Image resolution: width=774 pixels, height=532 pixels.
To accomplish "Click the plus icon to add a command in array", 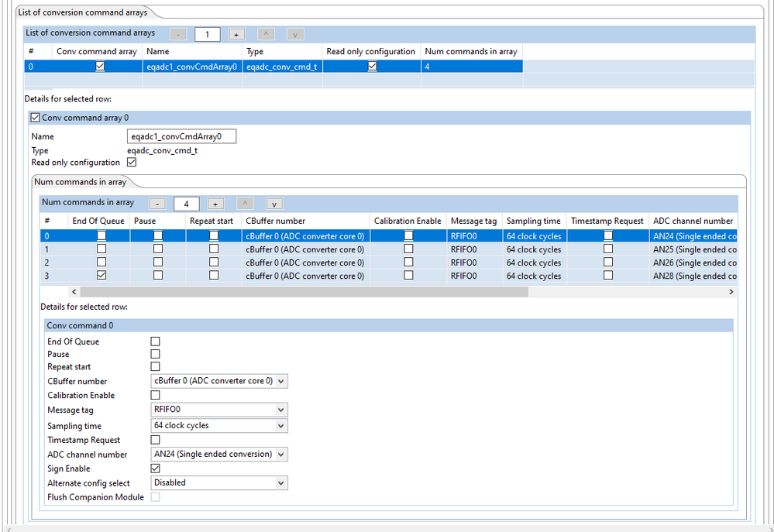I will point(216,203).
